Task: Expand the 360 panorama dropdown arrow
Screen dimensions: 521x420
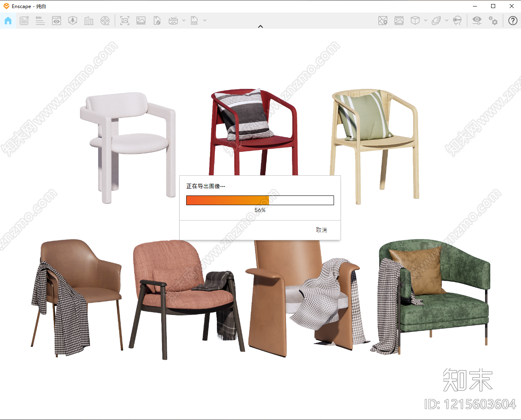Action: tap(184, 20)
